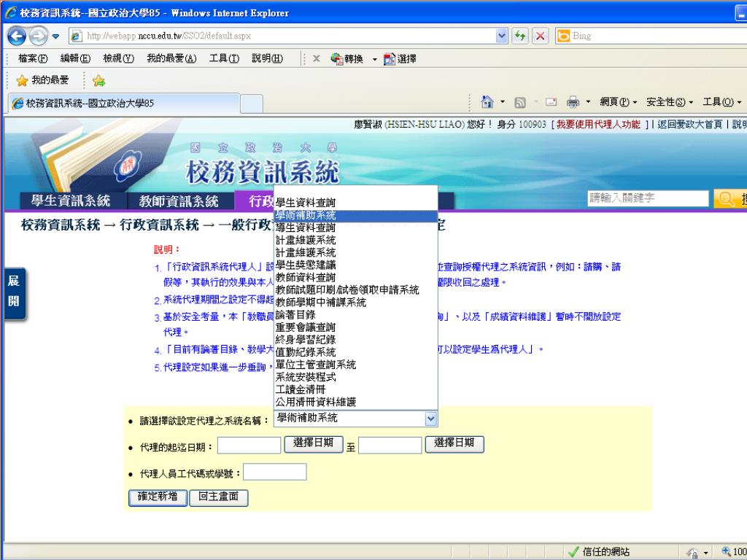747x560 pixels.
Task: Choose 教師資料查詢 in the dropdown list
Action: pos(355,277)
